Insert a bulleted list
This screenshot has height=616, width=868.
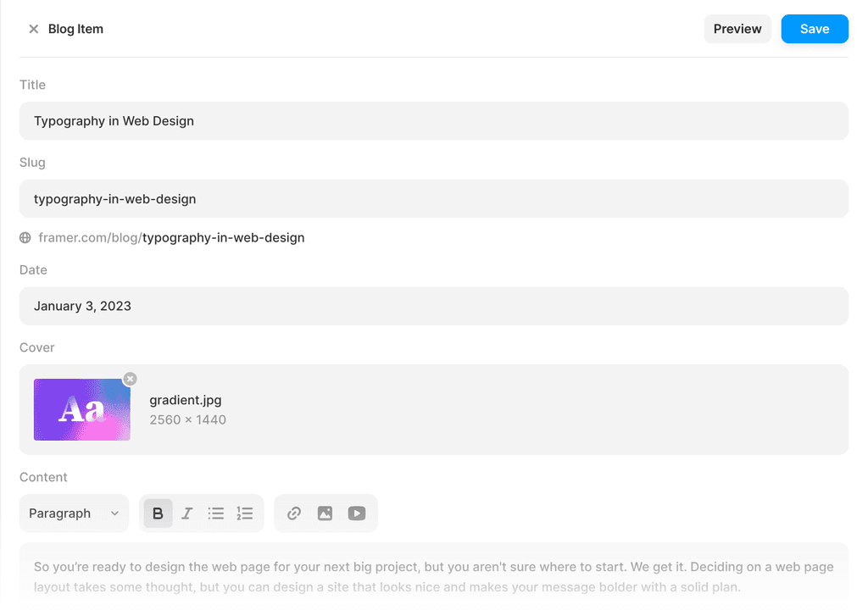(x=216, y=513)
